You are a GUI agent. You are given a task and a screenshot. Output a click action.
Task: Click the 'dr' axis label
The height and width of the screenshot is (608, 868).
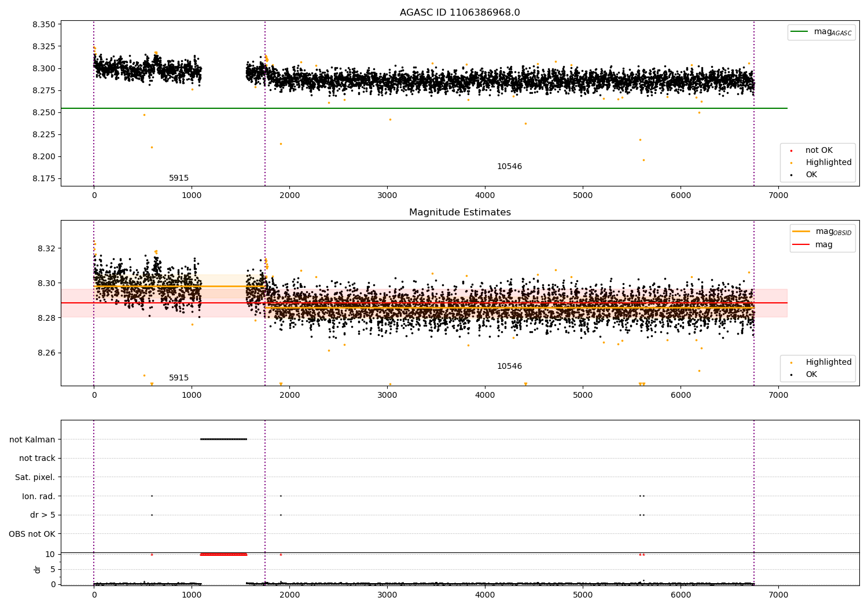pos(38,569)
